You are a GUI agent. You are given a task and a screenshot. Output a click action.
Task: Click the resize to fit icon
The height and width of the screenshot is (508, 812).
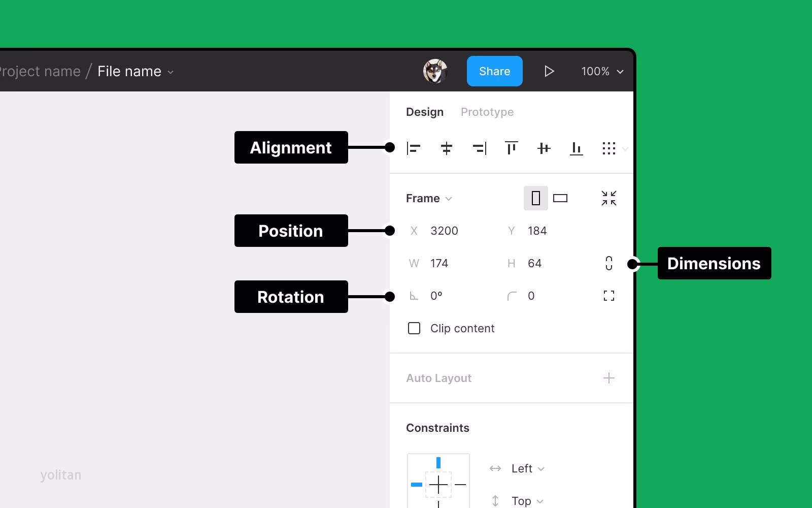tap(608, 198)
